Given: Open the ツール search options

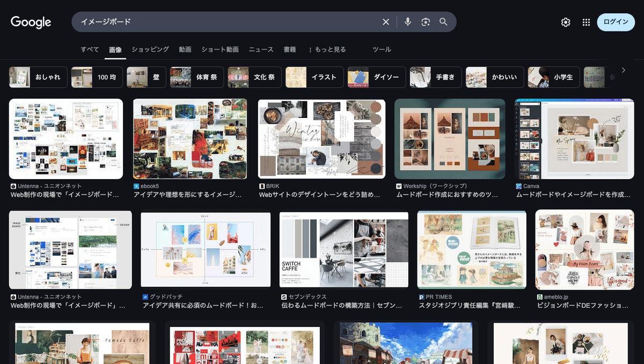Looking at the screenshot, I should [381, 49].
